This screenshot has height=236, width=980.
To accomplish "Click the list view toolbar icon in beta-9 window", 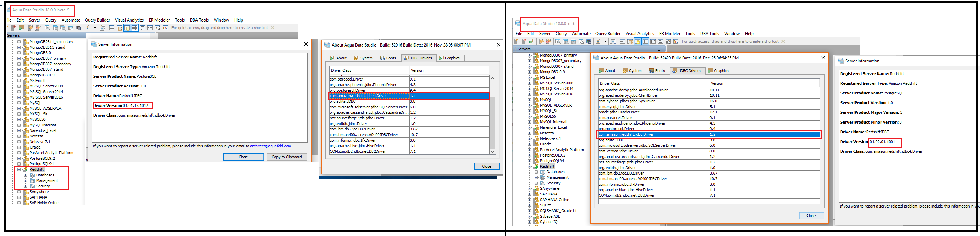I will [x=150, y=28].
